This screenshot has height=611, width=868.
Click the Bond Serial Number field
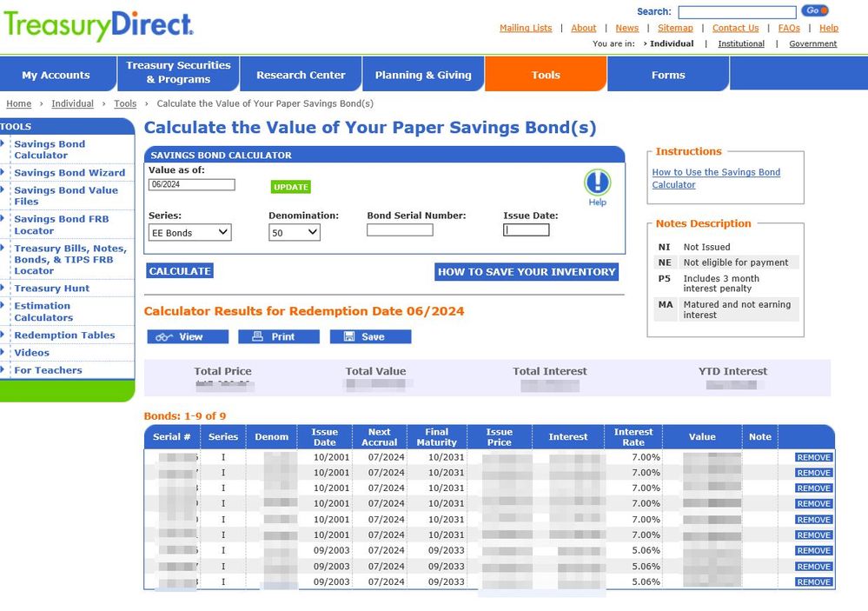coord(400,230)
